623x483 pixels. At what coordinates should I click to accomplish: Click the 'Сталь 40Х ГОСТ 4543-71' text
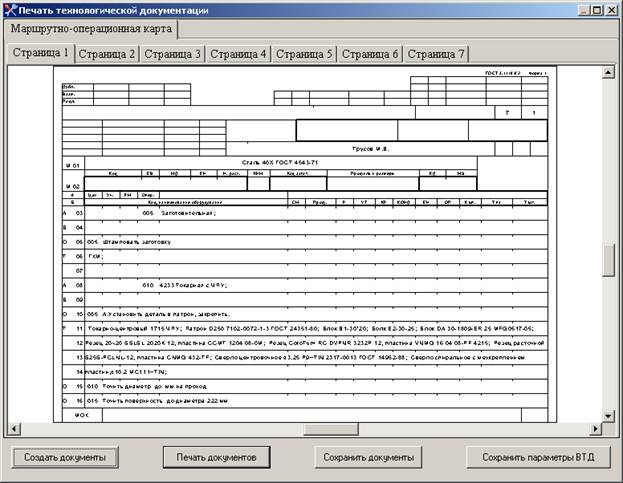coord(280,162)
